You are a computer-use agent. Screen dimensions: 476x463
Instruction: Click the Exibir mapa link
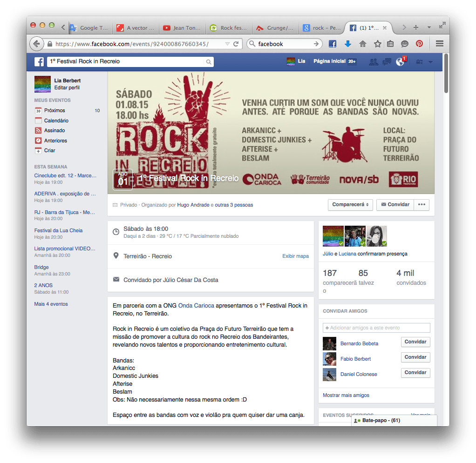click(295, 256)
